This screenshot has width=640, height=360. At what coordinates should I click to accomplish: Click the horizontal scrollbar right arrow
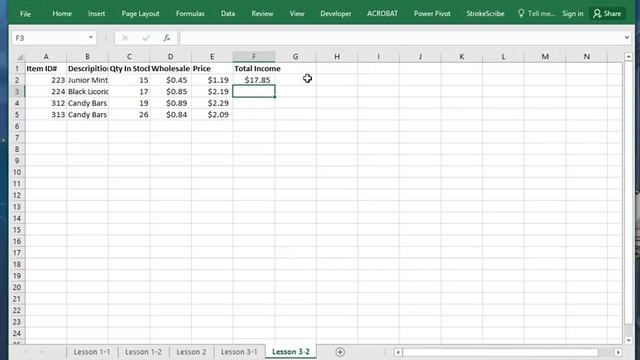[x=618, y=352]
